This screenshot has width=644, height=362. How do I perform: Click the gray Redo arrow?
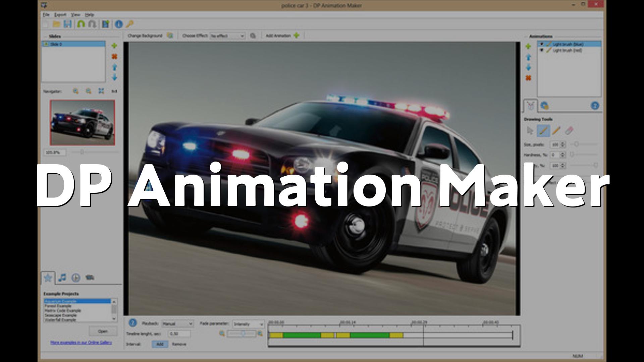coord(92,24)
